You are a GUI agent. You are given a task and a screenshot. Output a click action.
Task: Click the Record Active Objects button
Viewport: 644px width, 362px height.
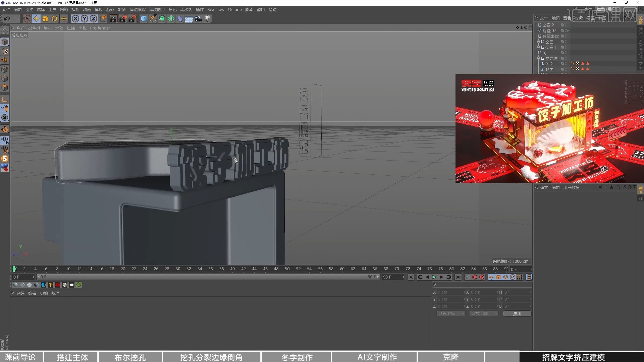click(x=468, y=277)
